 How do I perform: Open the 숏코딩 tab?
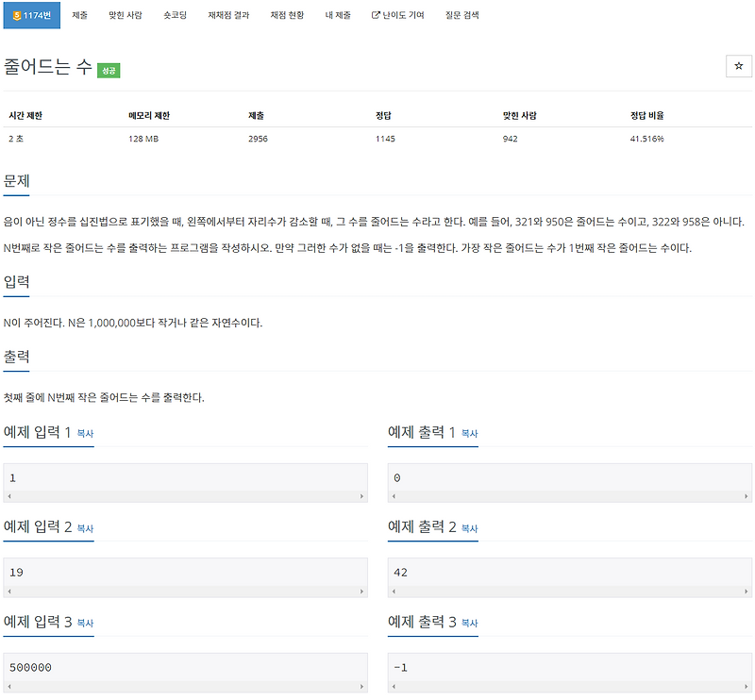click(176, 14)
